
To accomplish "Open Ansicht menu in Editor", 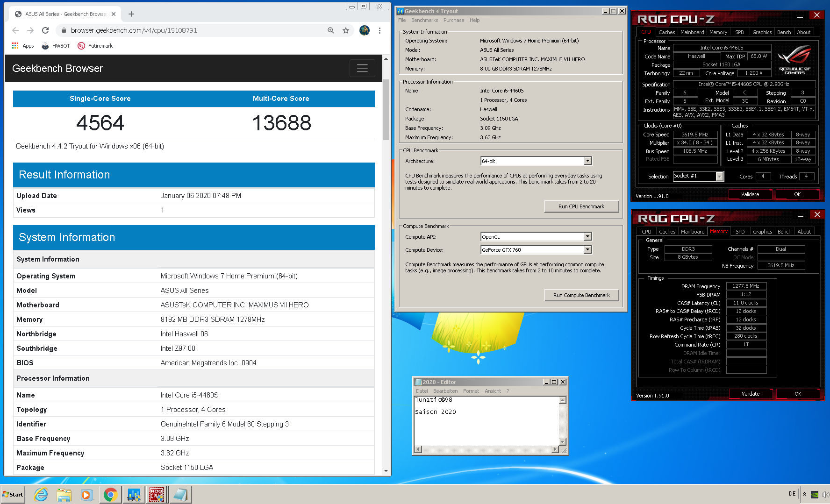I will pos(493,391).
